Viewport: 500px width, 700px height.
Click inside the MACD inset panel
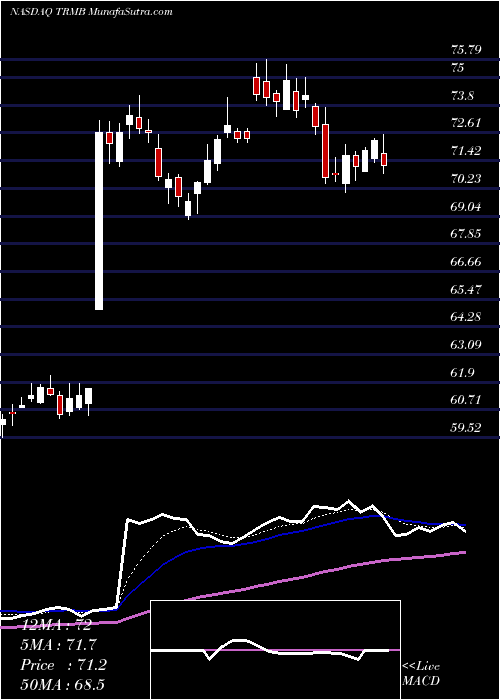point(275,650)
